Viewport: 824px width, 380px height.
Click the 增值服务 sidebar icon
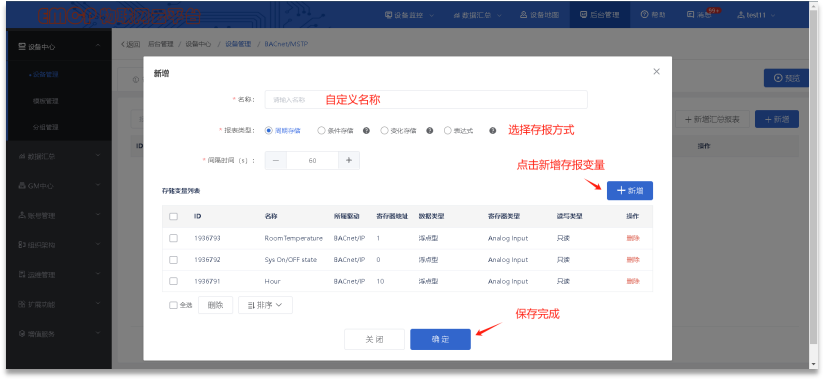coord(22,334)
